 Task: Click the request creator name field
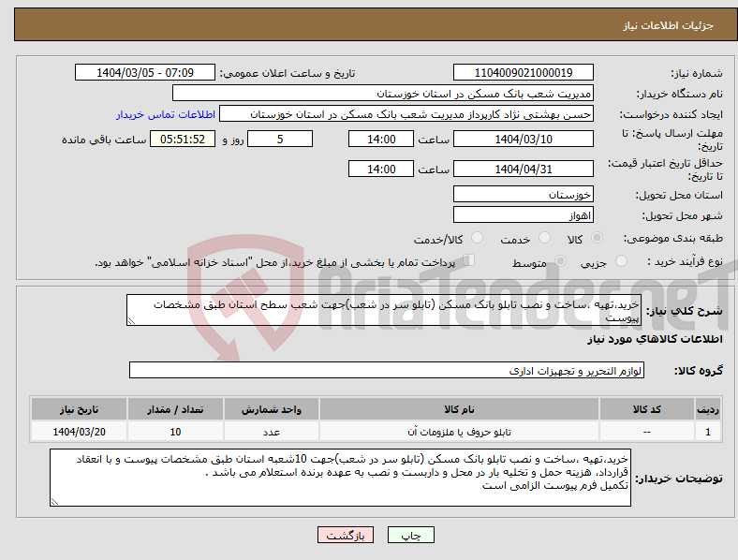pyautogui.click(x=406, y=114)
